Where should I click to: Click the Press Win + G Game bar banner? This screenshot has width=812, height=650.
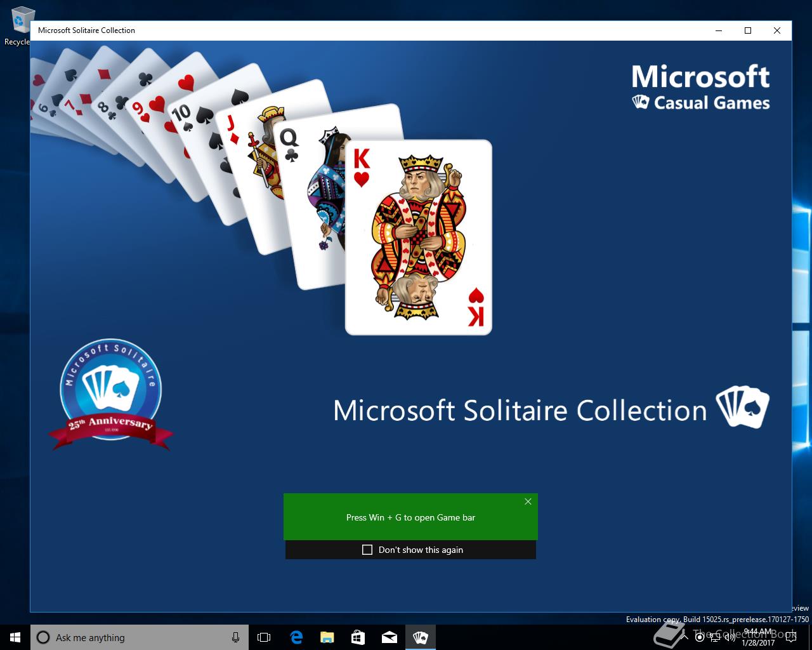[410, 517]
